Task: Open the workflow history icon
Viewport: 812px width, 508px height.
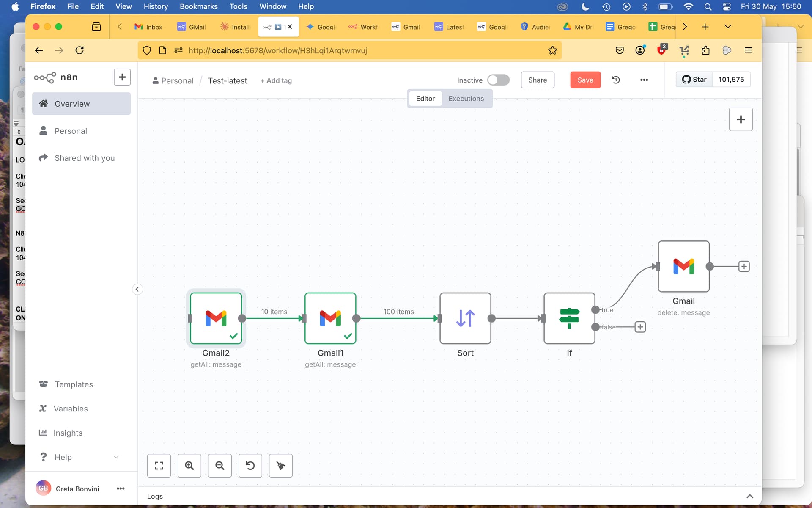Action: (x=616, y=80)
